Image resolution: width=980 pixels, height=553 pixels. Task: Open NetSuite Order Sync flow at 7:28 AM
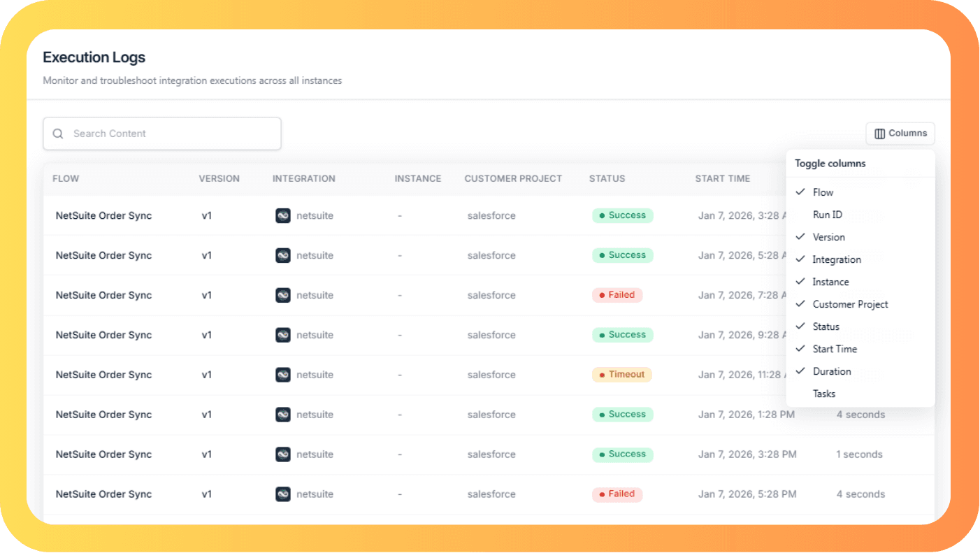click(103, 295)
